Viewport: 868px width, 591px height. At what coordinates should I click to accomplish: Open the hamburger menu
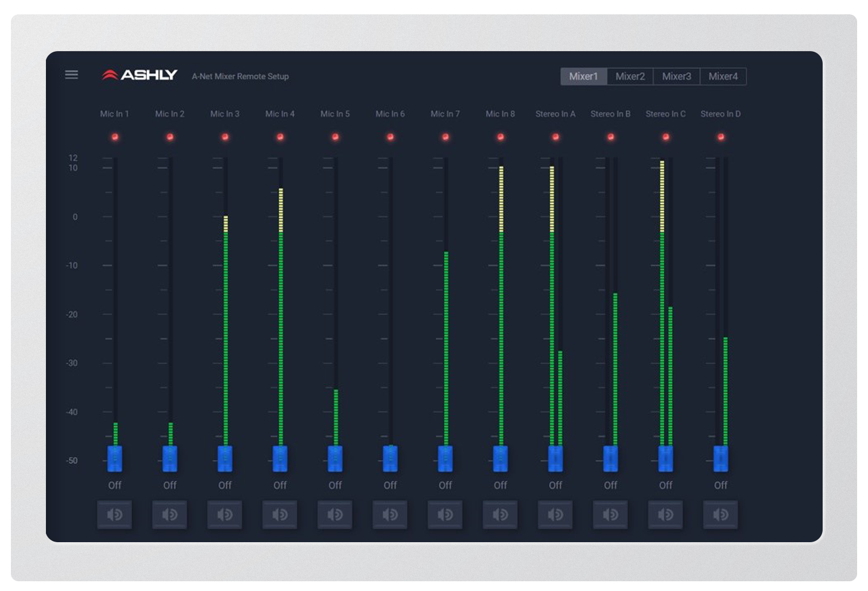click(71, 75)
